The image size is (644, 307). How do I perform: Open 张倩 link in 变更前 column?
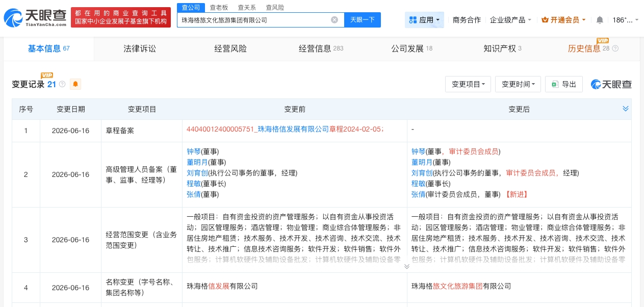193,194
